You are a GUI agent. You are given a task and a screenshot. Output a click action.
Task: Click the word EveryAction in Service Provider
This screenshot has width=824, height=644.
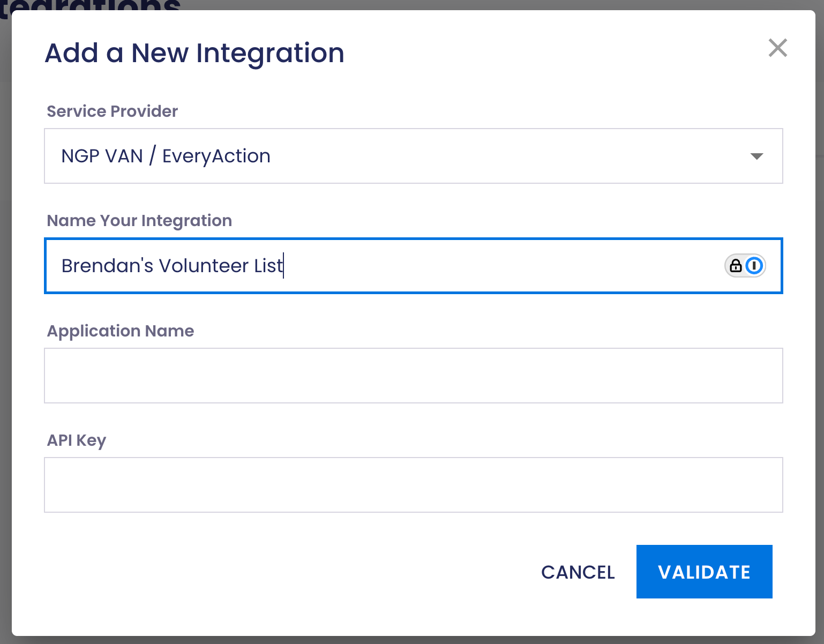point(216,156)
